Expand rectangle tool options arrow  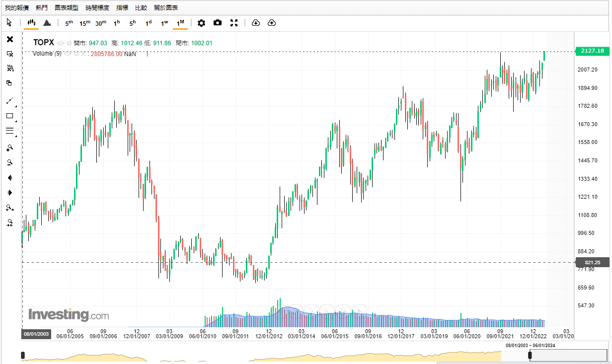click(x=15, y=121)
